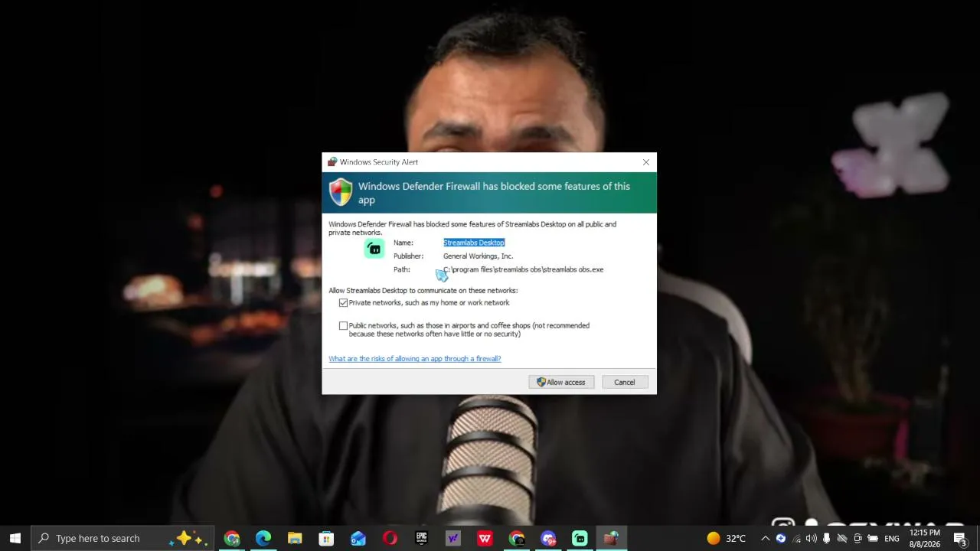Switch to Streamlabs Desktop in the taskbar
This screenshot has height=551, width=980.
[x=580, y=538]
